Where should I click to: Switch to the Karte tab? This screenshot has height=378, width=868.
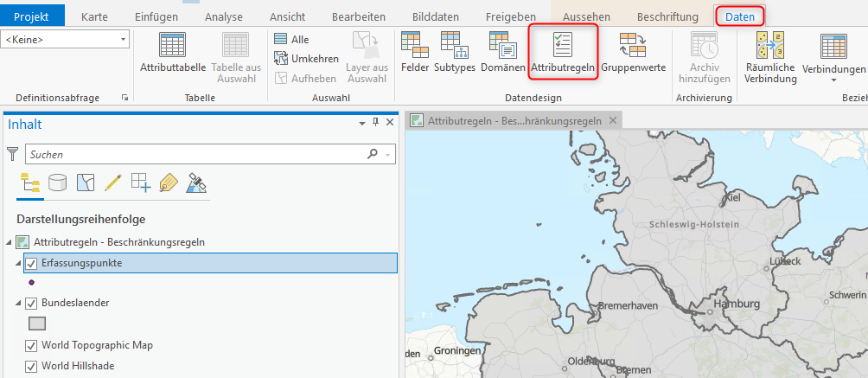94,16
